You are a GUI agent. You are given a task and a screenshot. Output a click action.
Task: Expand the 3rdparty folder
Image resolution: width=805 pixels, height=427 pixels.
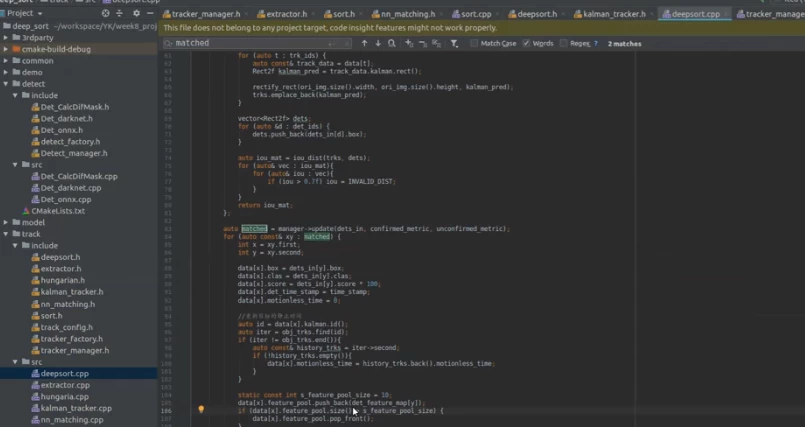(x=6, y=36)
